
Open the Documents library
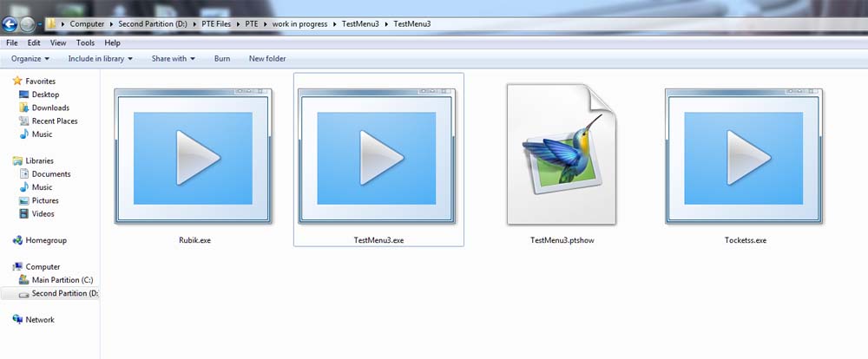coord(51,173)
